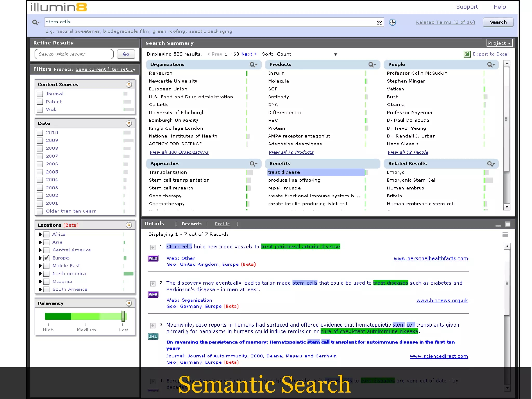Collapse the Date filter section
This screenshot has width=532, height=399.
[129, 123]
